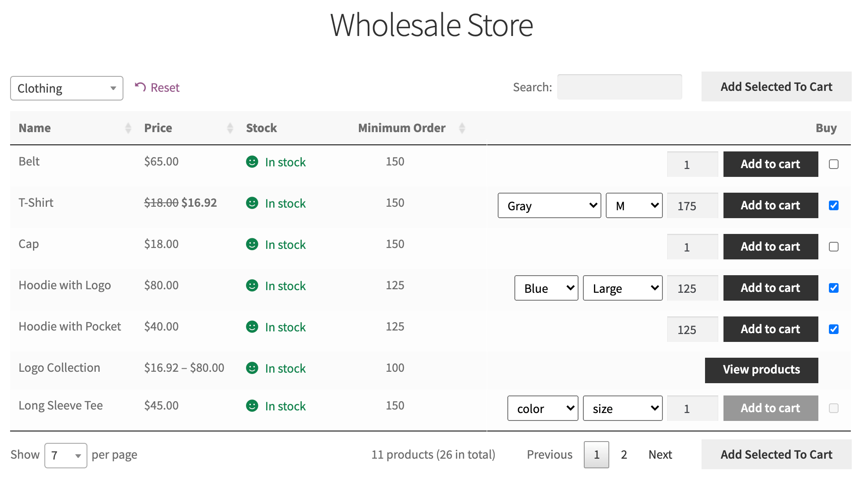Image resolution: width=868 pixels, height=503 pixels.
Task: Go to pagination page 1
Action: point(597,455)
